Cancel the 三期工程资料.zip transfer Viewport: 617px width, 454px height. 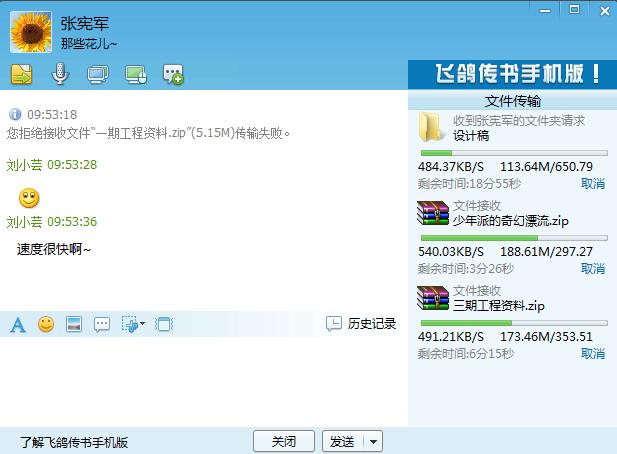[593, 353]
